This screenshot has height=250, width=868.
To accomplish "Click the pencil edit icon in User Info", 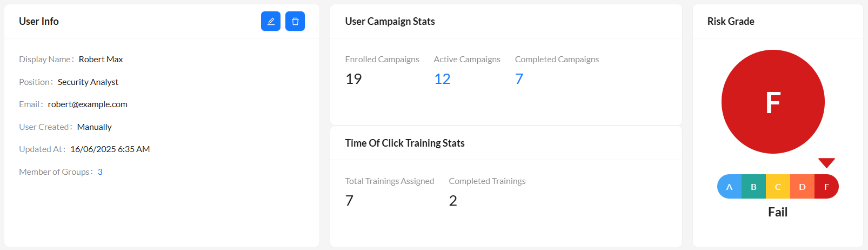I will coord(271,21).
